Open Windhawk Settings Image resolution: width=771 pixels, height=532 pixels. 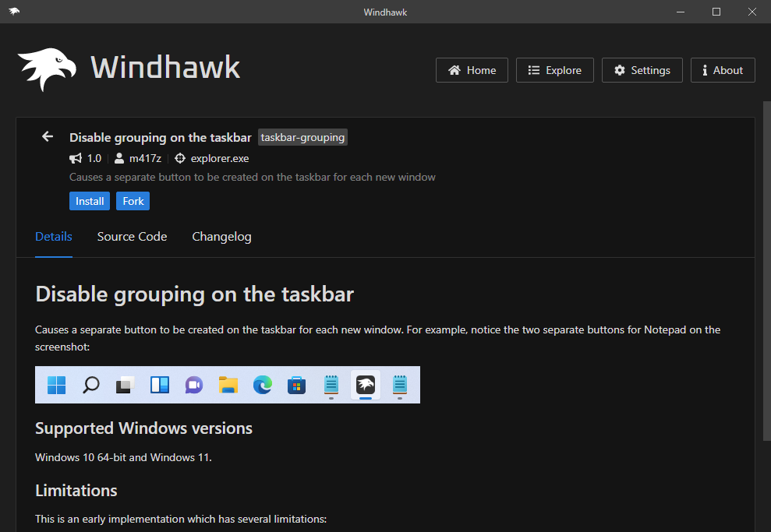[x=642, y=70]
